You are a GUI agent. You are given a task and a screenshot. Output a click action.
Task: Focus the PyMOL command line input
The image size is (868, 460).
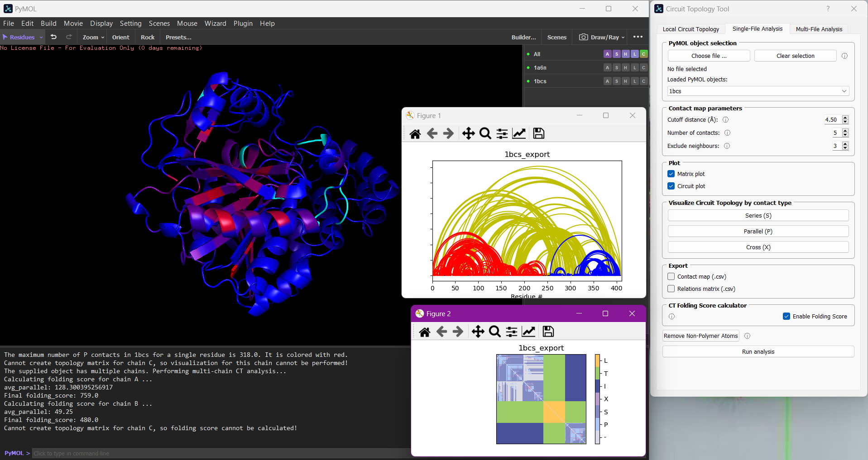click(x=221, y=454)
